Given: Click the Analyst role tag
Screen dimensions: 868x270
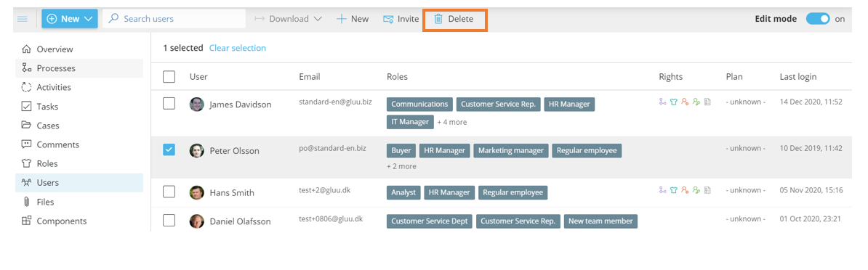Looking at the screenshot, I should click(403, 192).
